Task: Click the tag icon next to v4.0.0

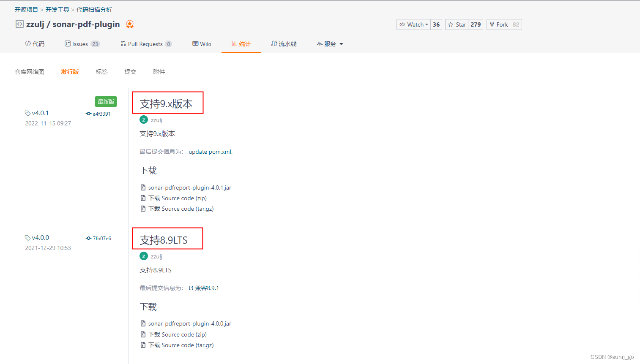Action: [x=27, y=238]
